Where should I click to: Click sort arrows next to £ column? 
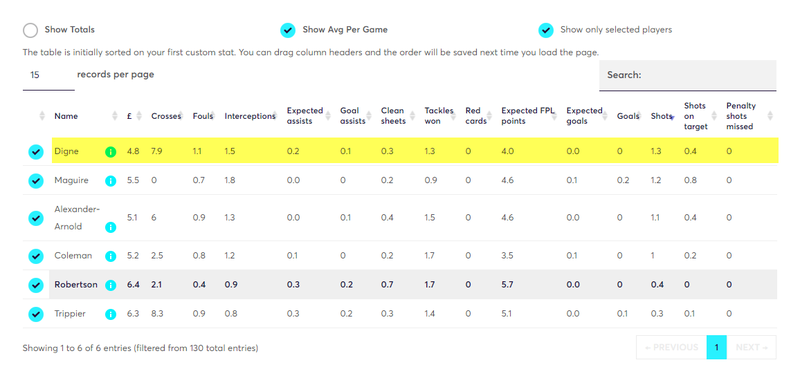(139, 116)
